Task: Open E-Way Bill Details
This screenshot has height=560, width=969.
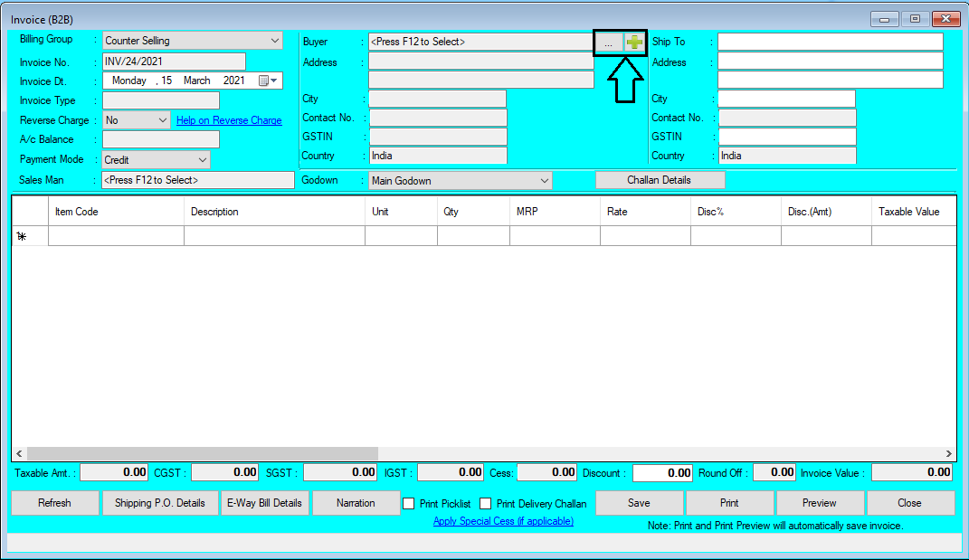Action: (264, 503)
